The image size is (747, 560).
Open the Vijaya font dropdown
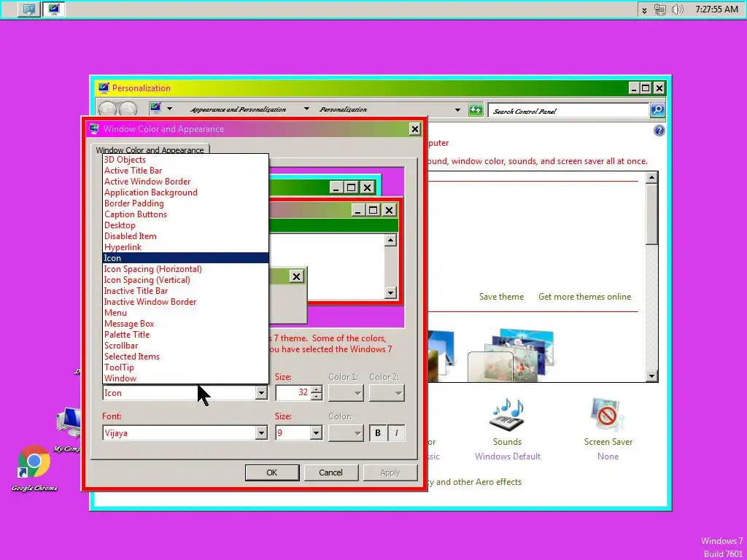click(x=261, y=433)
